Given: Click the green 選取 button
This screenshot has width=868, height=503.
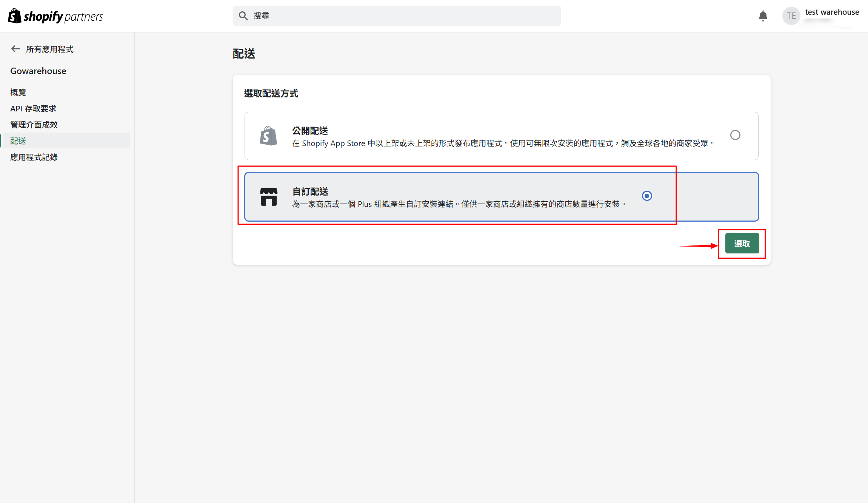Looking at the screenshot, I should (x=742, y=244).
